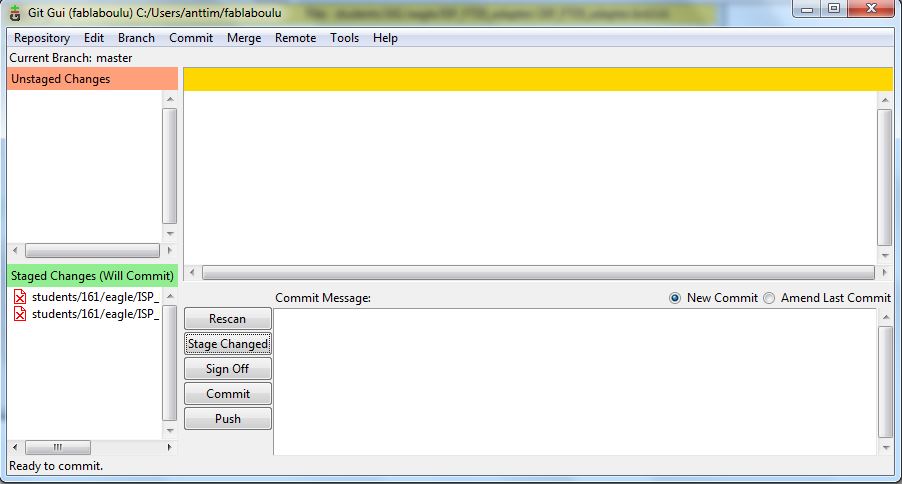Click the Commit button

point(228,394)
